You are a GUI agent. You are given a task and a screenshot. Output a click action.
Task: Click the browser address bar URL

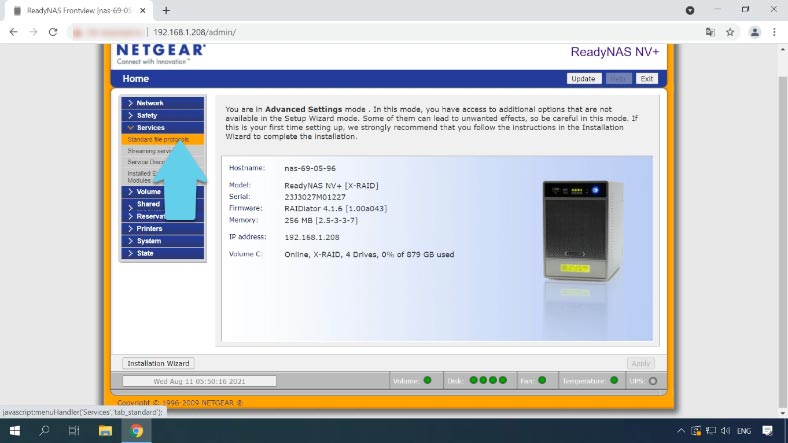click(x=194, y=32)
